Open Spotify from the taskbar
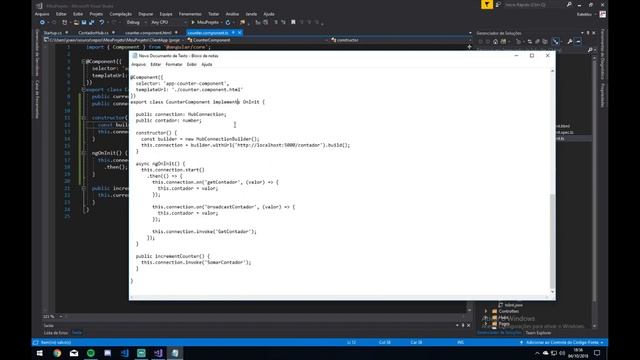Viewport: 640px width, 360px height. pos(91,353)
